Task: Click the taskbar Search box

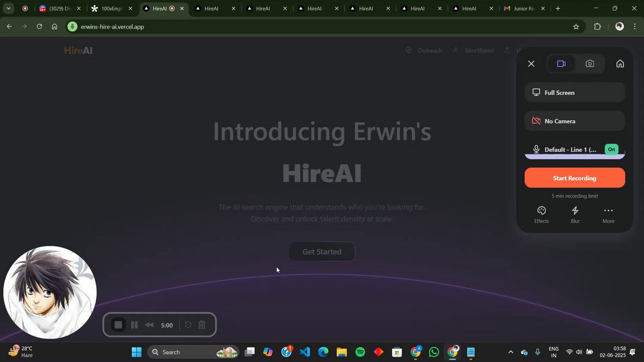Action: tap(194, 352)
